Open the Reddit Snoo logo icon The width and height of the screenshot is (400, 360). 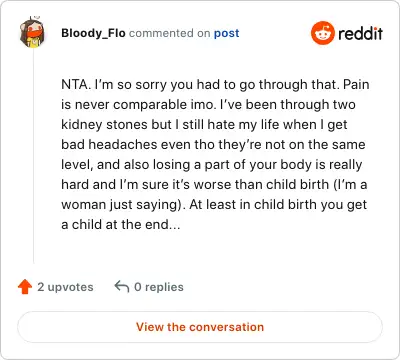(x=323, y=33)
